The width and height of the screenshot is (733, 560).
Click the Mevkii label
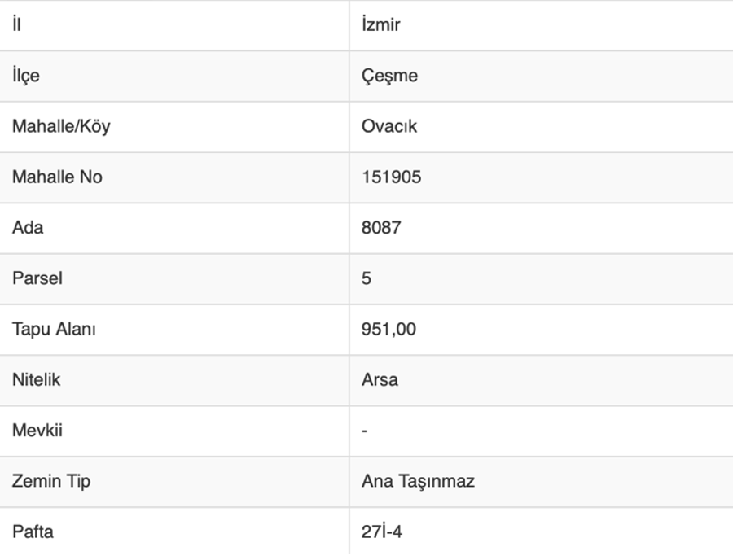[x=37, y=431]
